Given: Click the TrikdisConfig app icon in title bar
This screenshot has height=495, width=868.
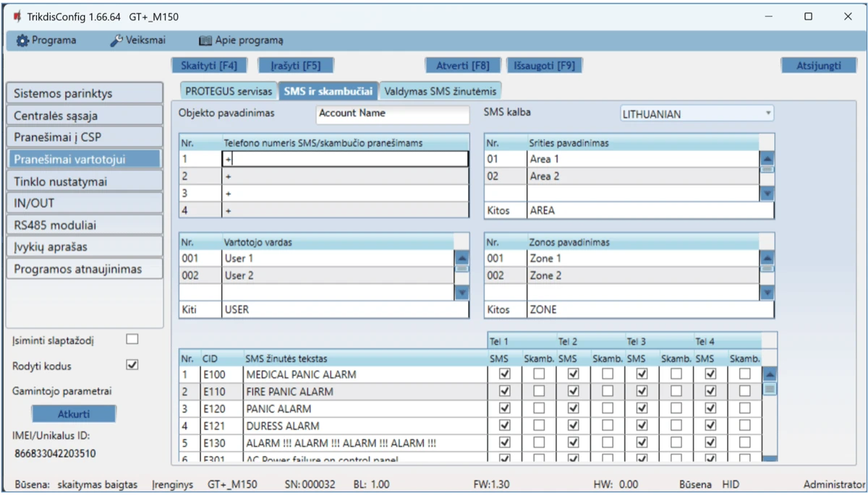Looking at the screenshot, I should [17, 17].
